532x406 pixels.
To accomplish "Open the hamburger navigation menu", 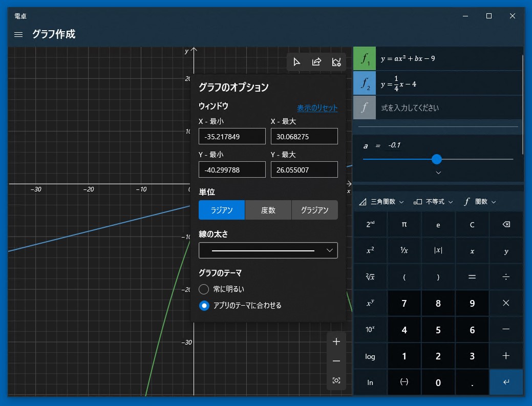I will [x=18, y=34].
